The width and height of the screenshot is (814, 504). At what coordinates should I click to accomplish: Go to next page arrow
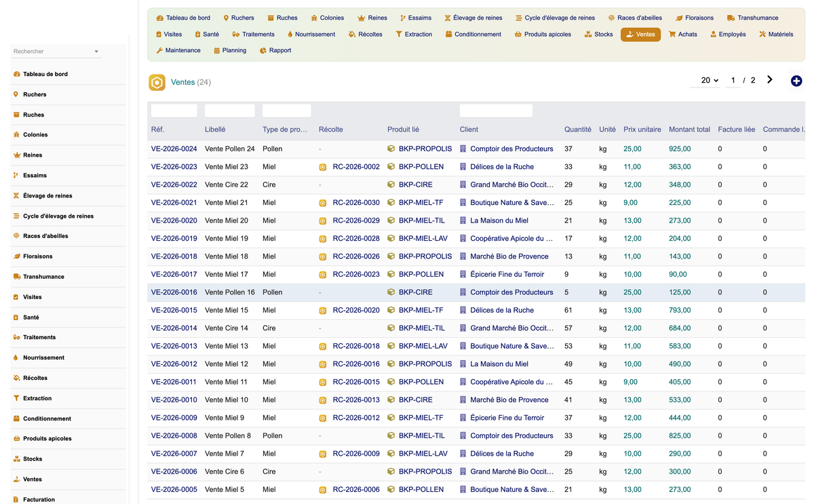[x=770, y=80]
